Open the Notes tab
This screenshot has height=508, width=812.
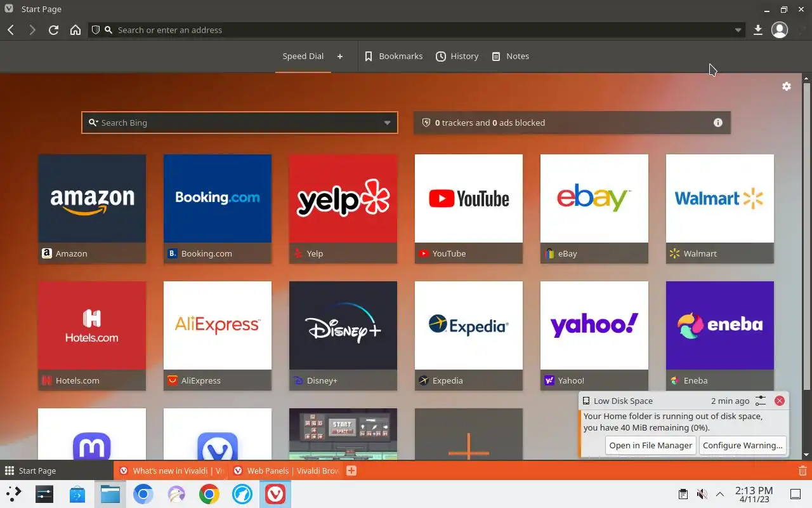511,57
